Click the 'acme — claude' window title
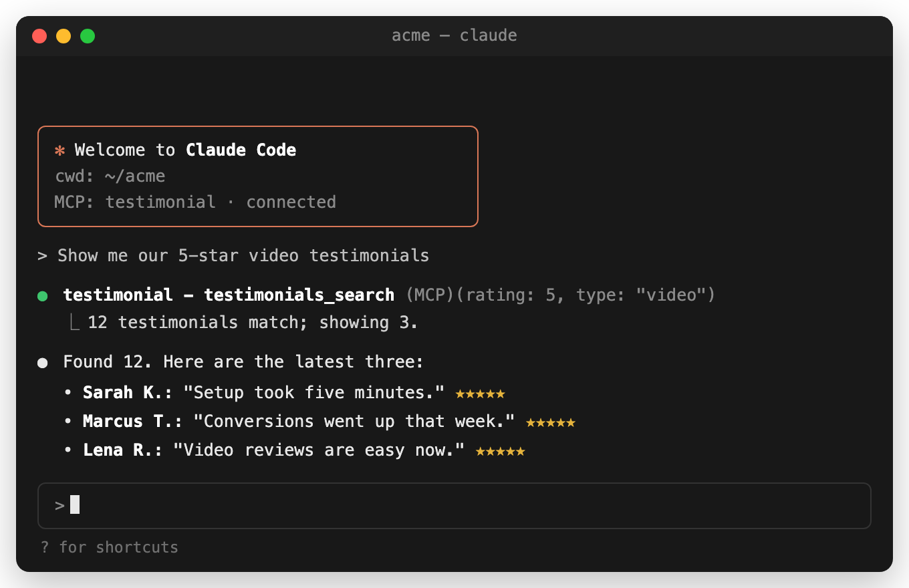Viewport: 909px width, 588px height. tap(454, 35)
